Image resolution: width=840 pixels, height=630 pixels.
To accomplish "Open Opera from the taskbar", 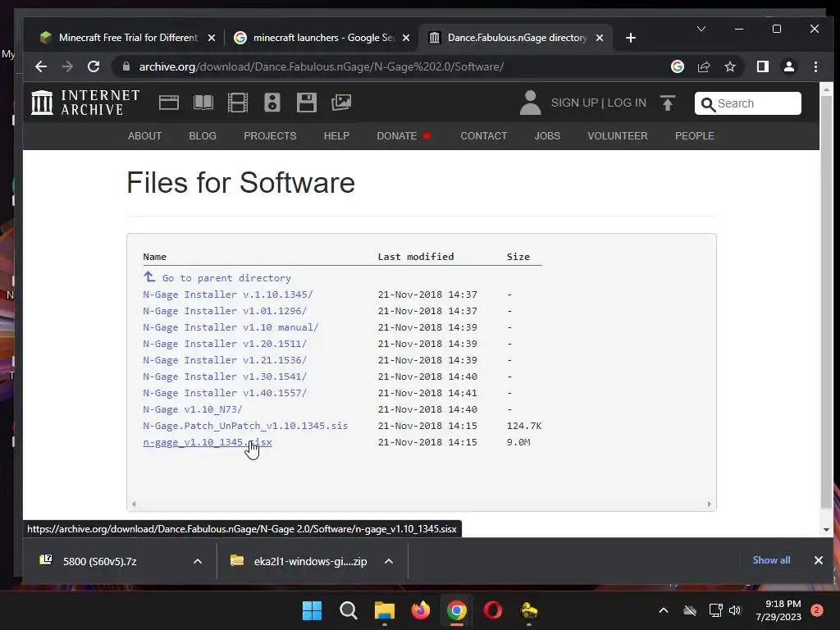I will (493, 610).
